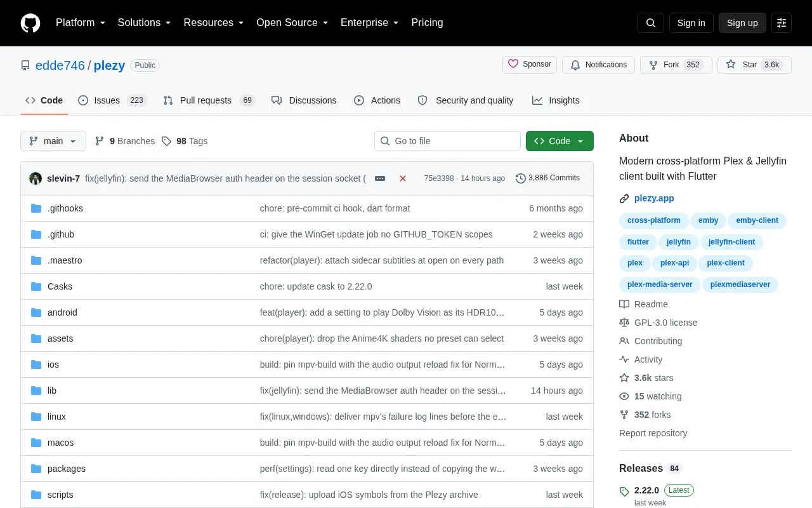Image resolution: width=812 pixels, height=508 pixels.
Task: Open slevin-7's avatar image
Action: pos(36,178)
